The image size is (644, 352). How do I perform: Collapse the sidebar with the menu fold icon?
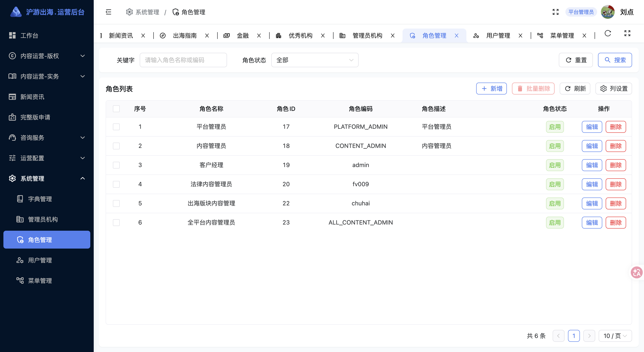click(x=108, y=12)
